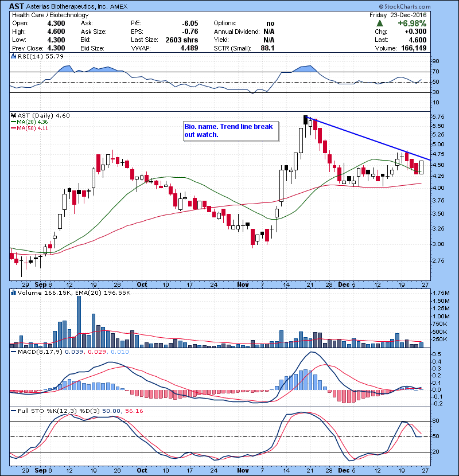Screen dimensions: 459x476
Task: Click the AST (Daily) candlestick legend icon
Action: point(13,115)
